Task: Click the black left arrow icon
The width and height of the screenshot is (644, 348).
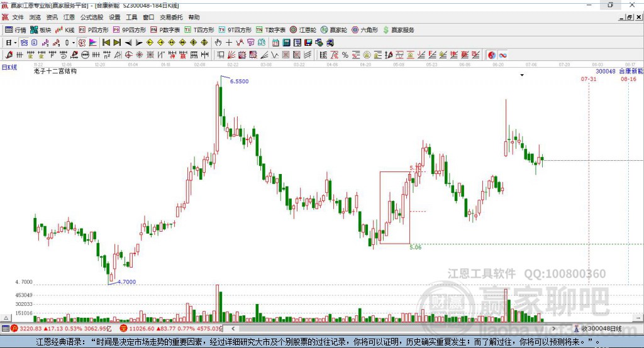Action: click(x=128, y=43)
